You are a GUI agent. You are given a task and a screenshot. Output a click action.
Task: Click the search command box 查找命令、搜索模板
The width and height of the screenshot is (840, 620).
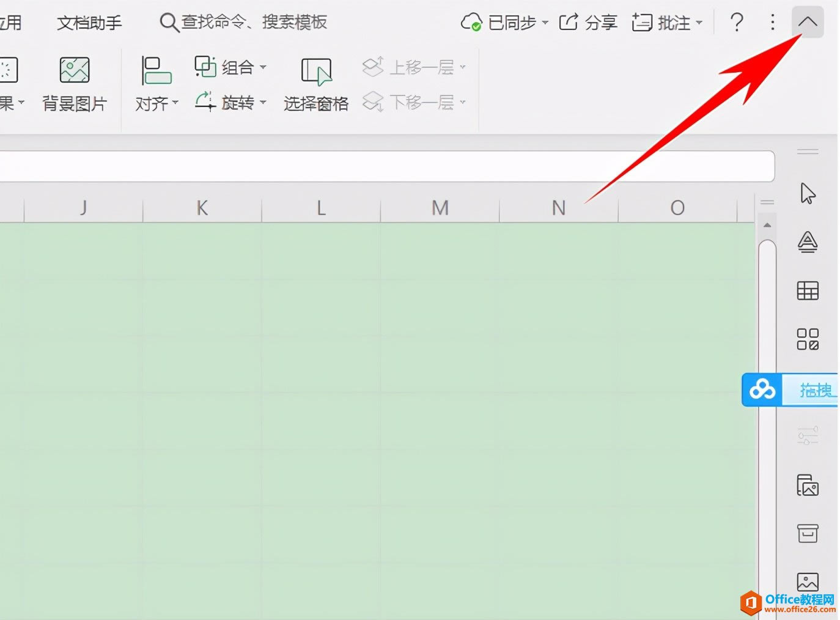point(243,22)
